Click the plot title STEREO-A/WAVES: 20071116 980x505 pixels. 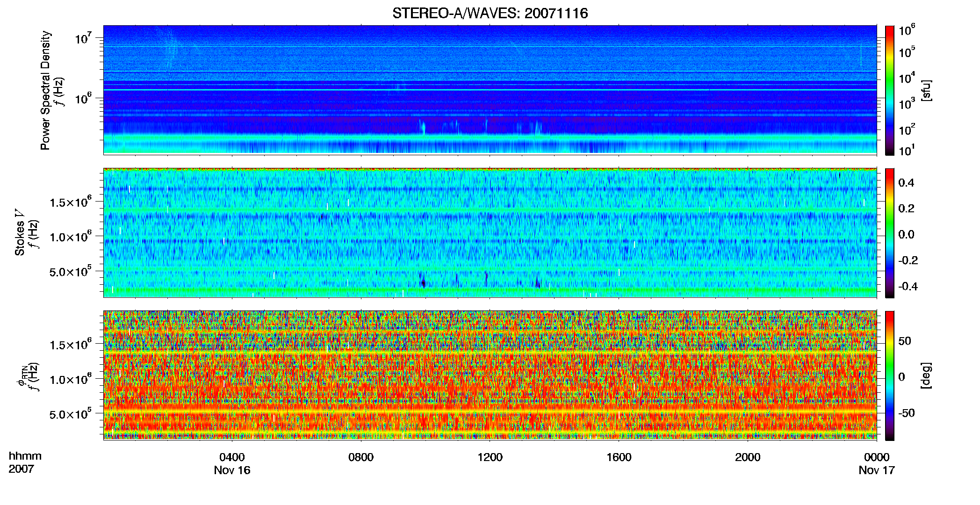pyautogui.click(x=490, y=13)
